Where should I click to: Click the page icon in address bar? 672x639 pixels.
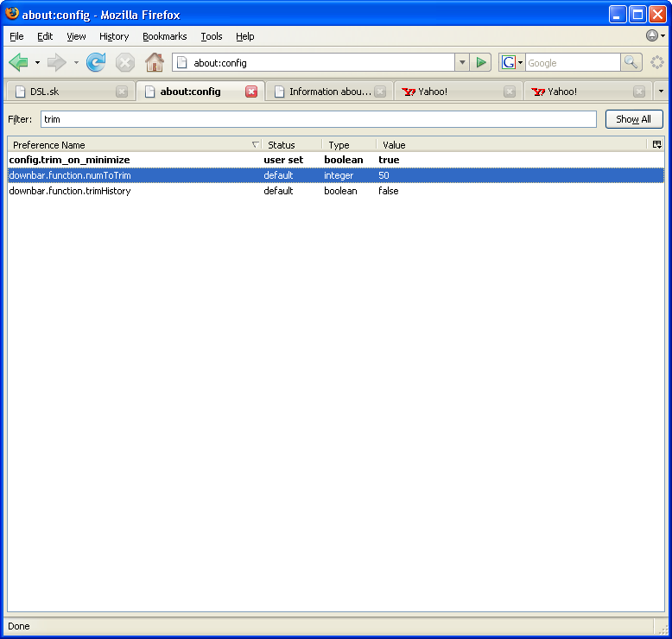182,62
